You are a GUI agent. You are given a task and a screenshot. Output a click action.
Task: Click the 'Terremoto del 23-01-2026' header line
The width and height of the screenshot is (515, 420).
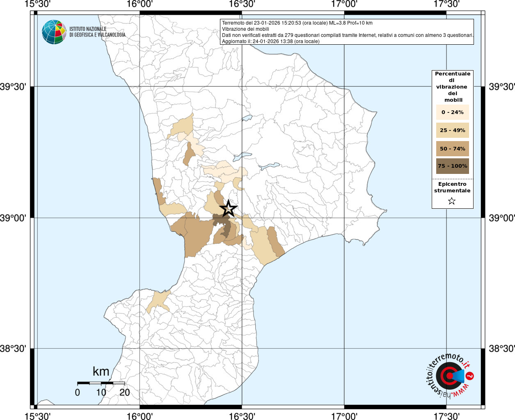(x=297, y=23)
